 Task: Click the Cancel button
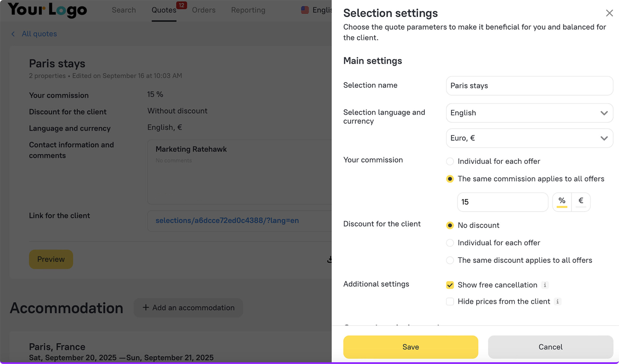[x=550, y=347]
